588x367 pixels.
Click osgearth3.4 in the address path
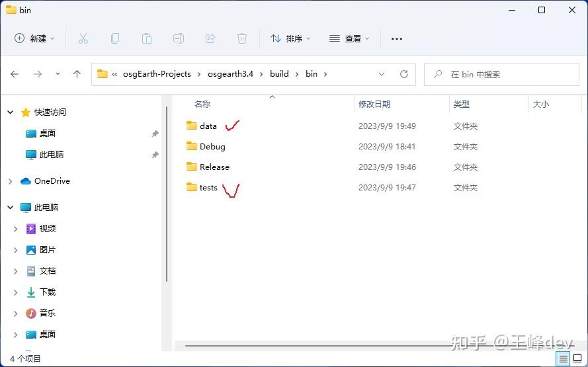pyautogui.click(x=230, y=74)
